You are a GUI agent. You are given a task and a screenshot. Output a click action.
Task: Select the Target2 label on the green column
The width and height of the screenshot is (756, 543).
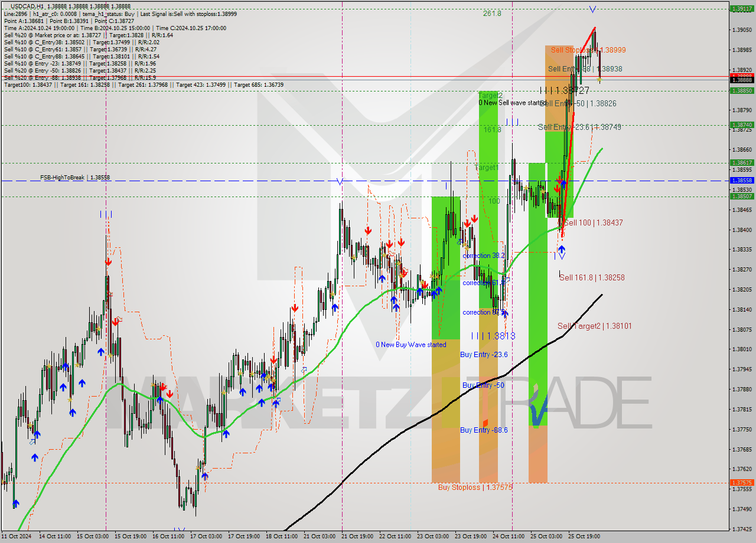pos(490,95)
